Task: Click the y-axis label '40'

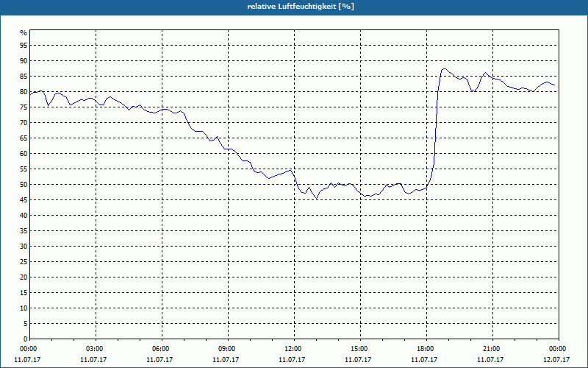Action: [24, 216]
